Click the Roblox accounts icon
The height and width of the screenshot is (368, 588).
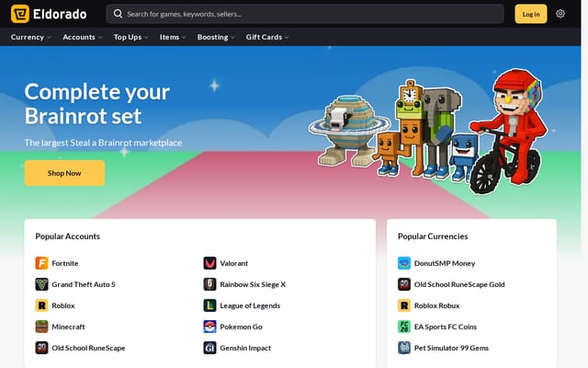tap(41, 305)
